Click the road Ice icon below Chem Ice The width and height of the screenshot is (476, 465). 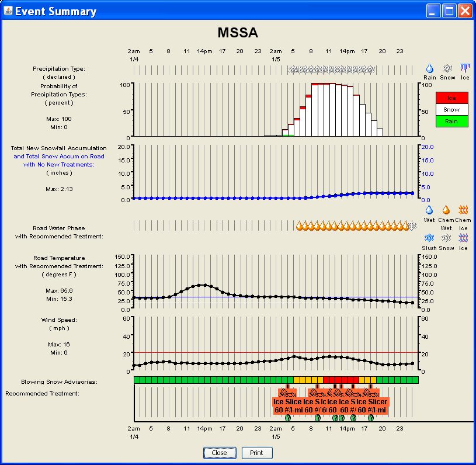pyautogui.click(x=464, y=238)
